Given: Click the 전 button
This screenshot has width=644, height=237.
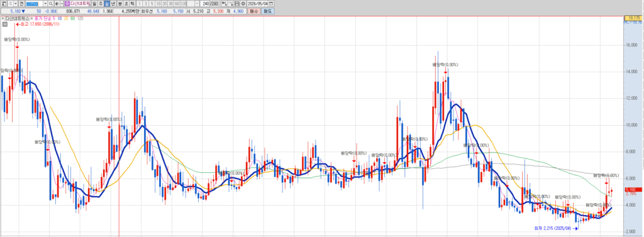Looking at the screenshot, I should 21,4.
